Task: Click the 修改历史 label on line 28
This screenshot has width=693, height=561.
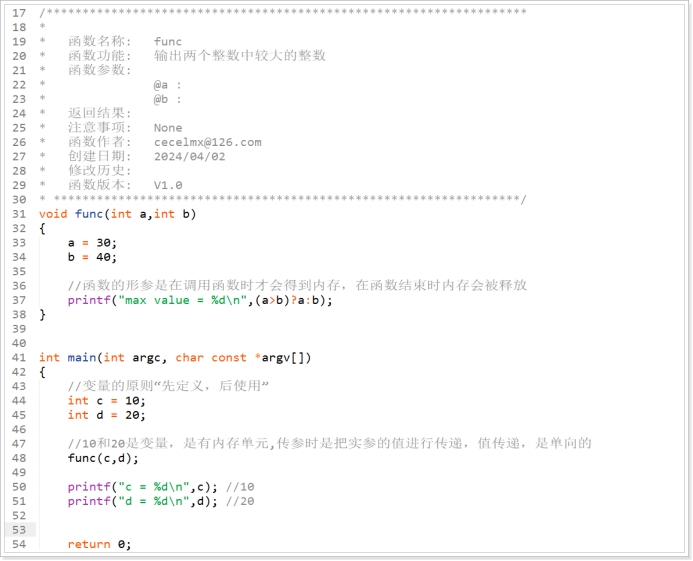Action: pos(99,171)
